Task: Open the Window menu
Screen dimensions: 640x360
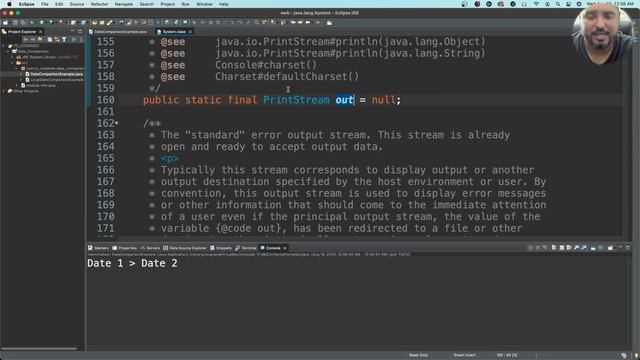Action: (204, 4)
